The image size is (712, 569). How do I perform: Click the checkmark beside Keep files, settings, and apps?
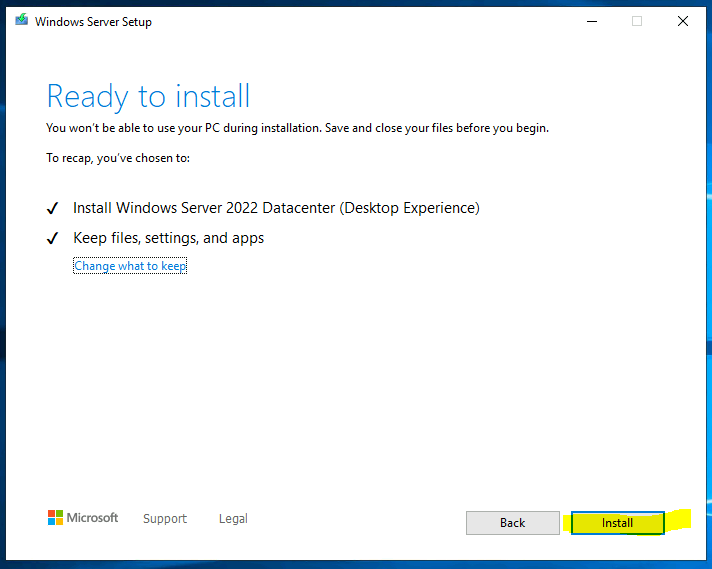pos(53,238)
